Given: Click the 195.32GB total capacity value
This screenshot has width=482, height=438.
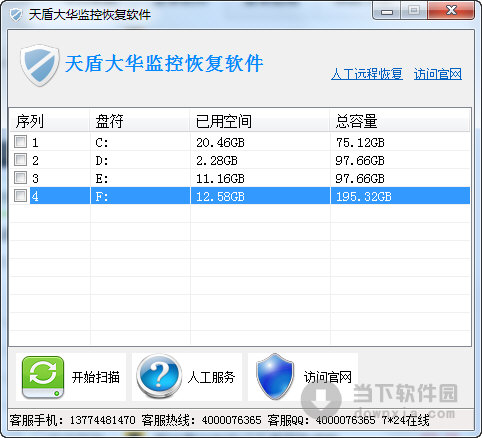Looking at the screenshot, I should coord(364,197).
